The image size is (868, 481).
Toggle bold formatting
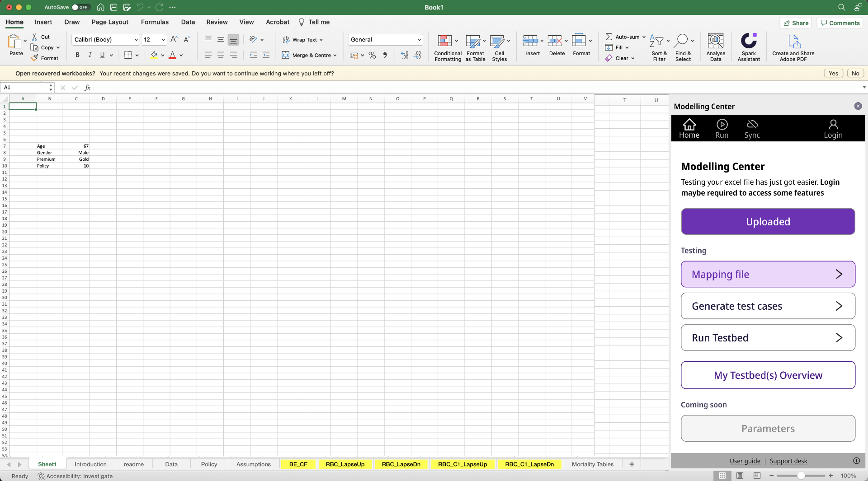[x=77, y=55]
